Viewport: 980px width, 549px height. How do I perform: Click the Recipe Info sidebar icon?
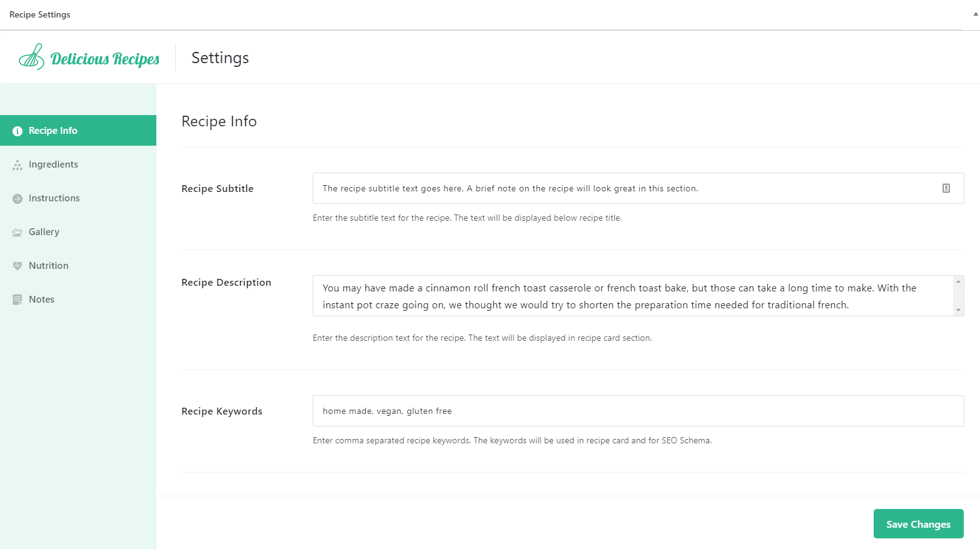coord(18,131)
